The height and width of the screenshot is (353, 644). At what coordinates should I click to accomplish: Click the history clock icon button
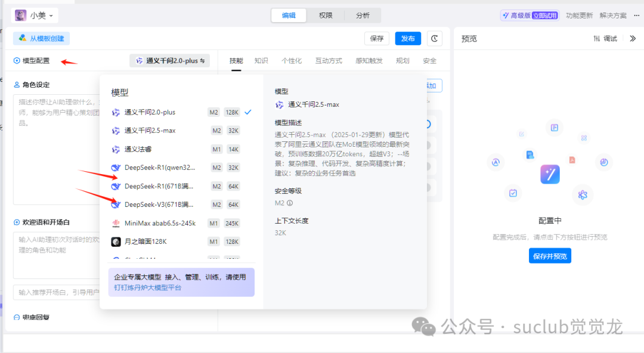pos(435,39)
